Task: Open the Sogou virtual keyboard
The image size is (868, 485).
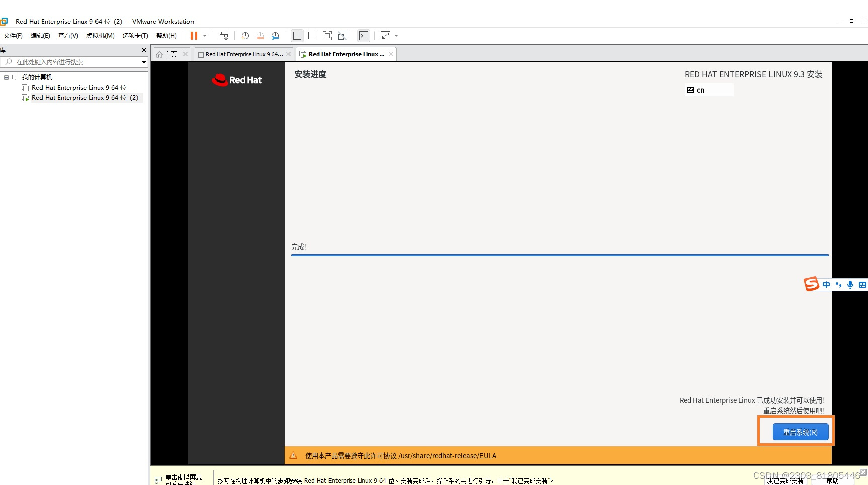Action: pos(863,284)
